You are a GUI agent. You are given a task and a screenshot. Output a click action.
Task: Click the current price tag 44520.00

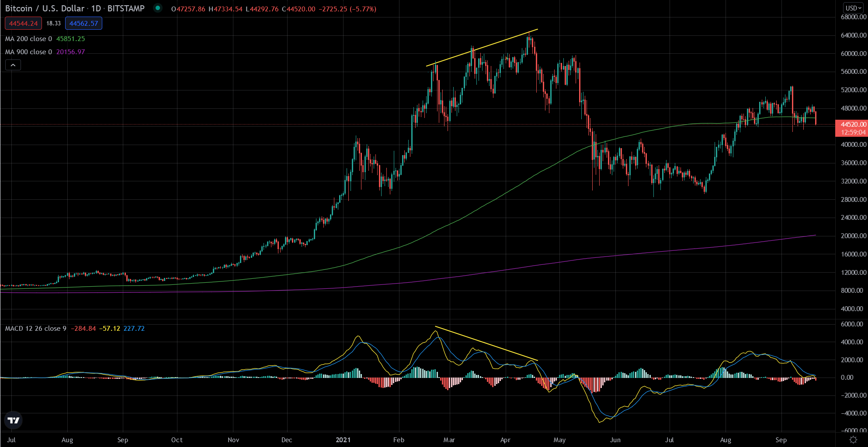[853, 124]
